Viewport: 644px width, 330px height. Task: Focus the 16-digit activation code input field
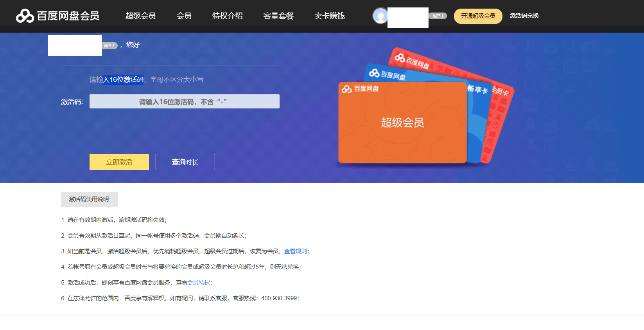[185, 101]
